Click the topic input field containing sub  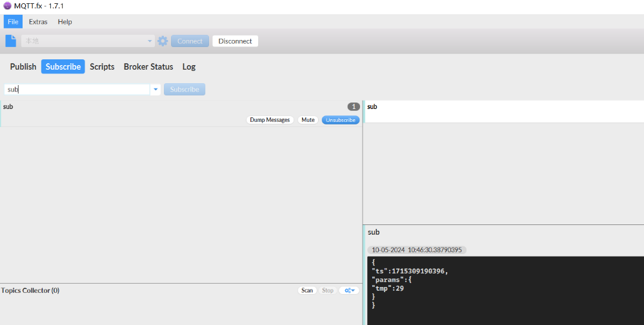pyautogui.click(x=77, y=90)
